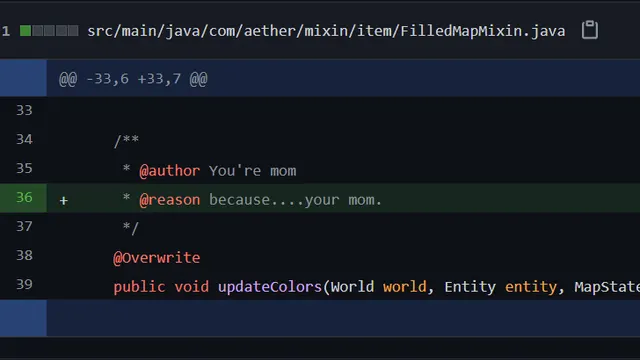Click the 'public' keyword on line 39

point(139,287)
